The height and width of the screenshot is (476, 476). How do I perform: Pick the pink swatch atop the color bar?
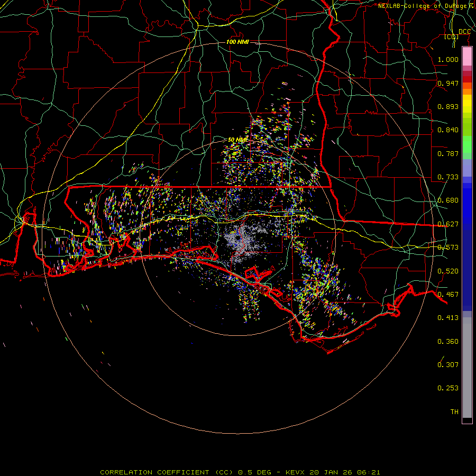click(467, 57)
